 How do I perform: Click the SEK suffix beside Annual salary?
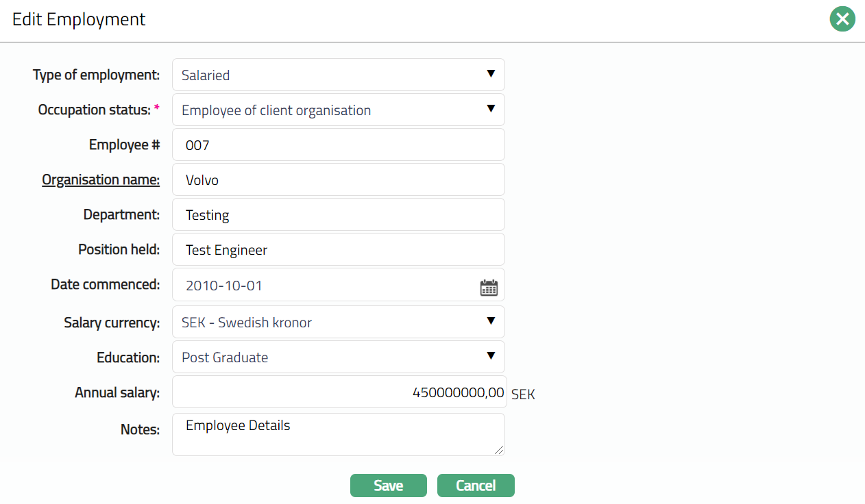[523, 394]
